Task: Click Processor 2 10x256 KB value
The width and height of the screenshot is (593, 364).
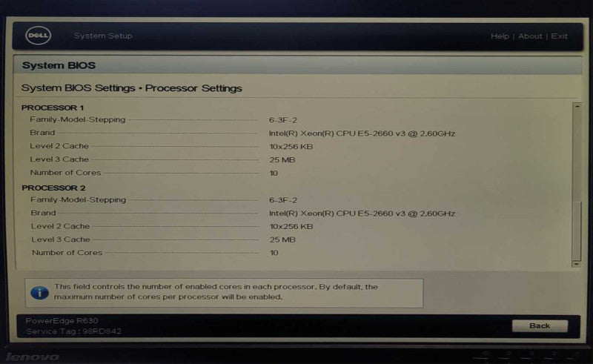Action: 291,226
